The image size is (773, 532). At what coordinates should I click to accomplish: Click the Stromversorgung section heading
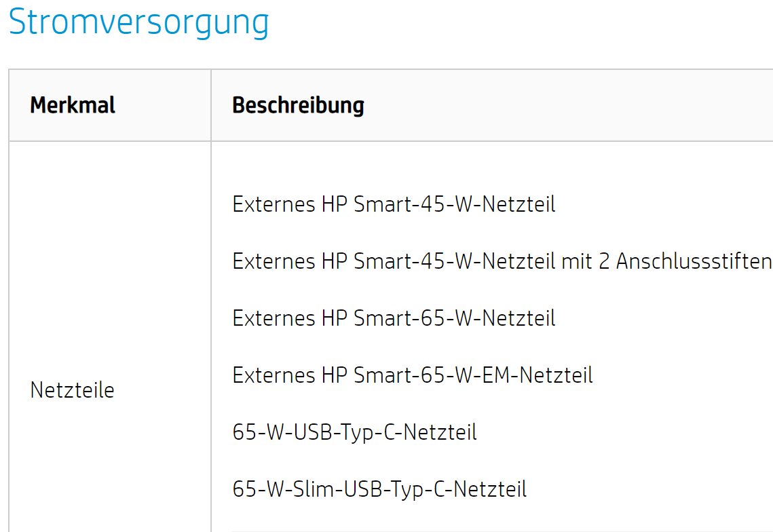tap(138, 22)
